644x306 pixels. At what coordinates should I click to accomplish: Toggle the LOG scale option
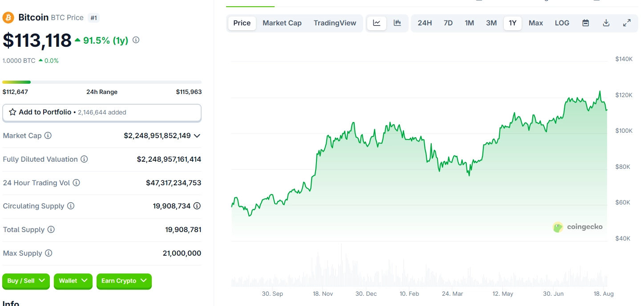(x=562, y=23)
